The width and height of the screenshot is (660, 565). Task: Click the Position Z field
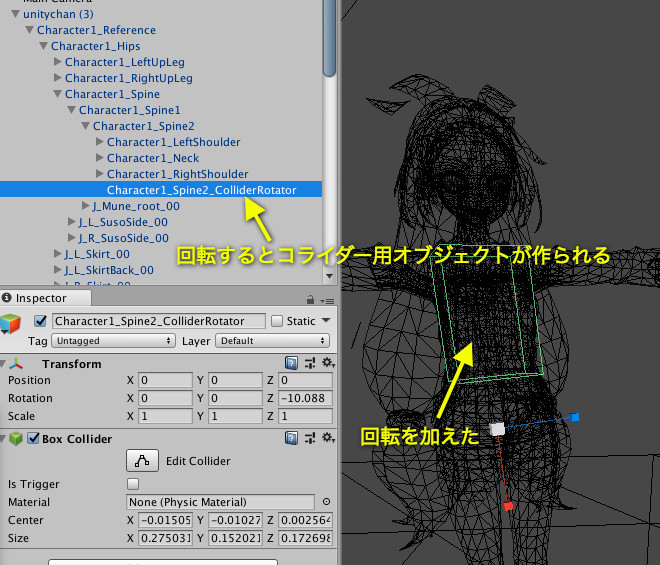point(305,380)
